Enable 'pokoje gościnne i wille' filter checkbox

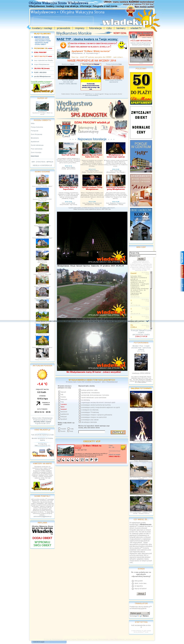coord(80,390)
